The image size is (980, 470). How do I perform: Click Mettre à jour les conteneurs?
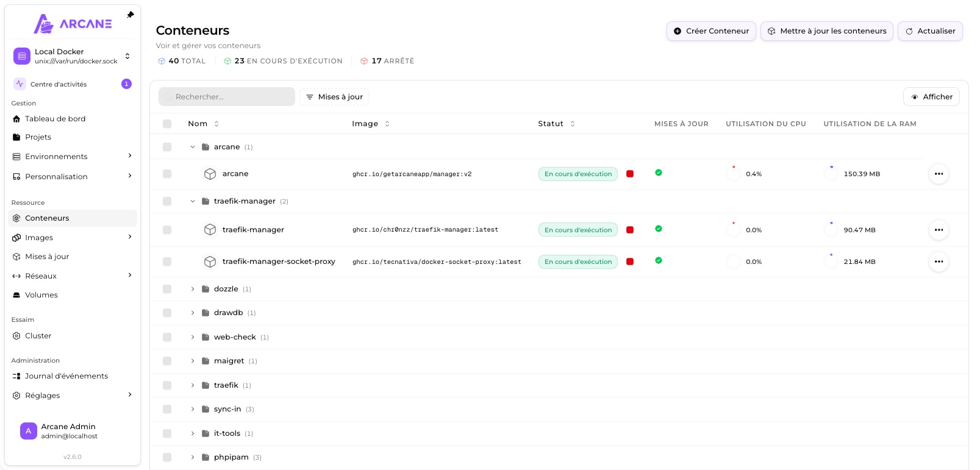(827, 31)
